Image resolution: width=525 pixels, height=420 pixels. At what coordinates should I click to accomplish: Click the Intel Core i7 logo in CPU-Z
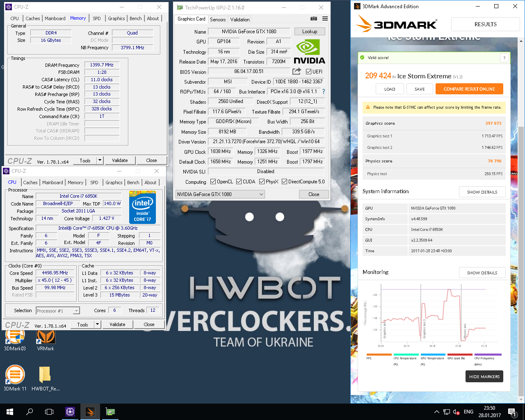142,208
